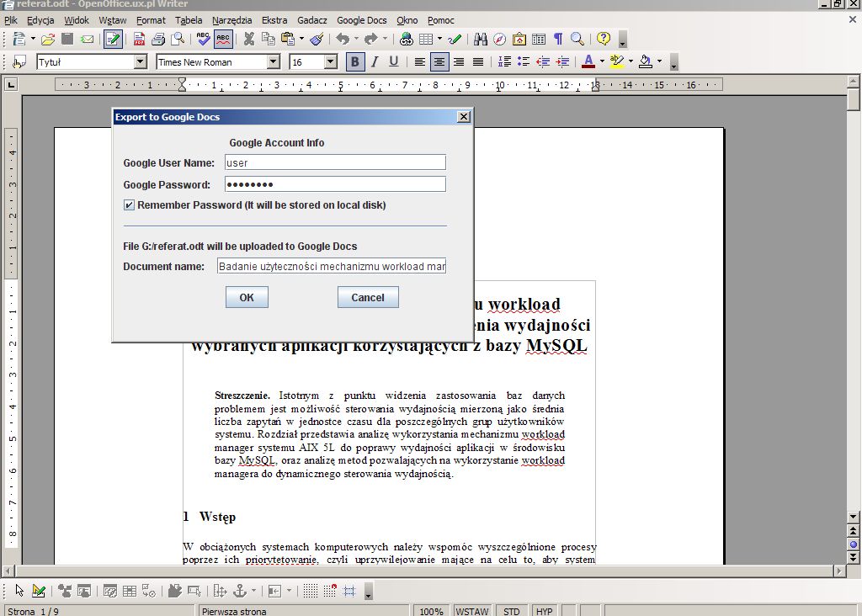Image resolution: width=862 pixels, height=616 pixels.
Task: Open Find & Replace binoculars icon
Action: click(x=481, y=39)
